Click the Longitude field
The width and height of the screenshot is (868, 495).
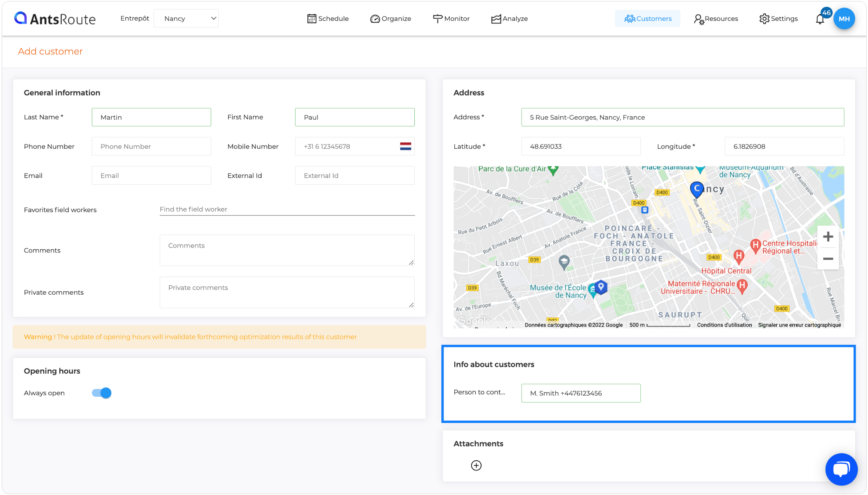click(x=784, y=146)
